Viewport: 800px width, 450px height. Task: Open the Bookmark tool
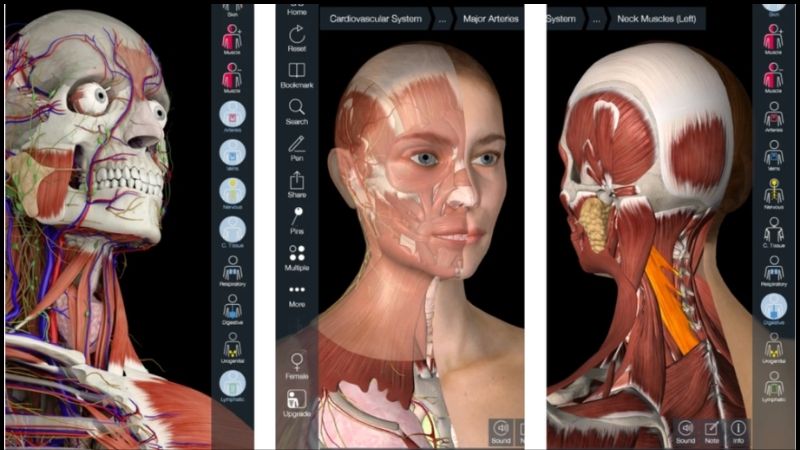point(297,76)
